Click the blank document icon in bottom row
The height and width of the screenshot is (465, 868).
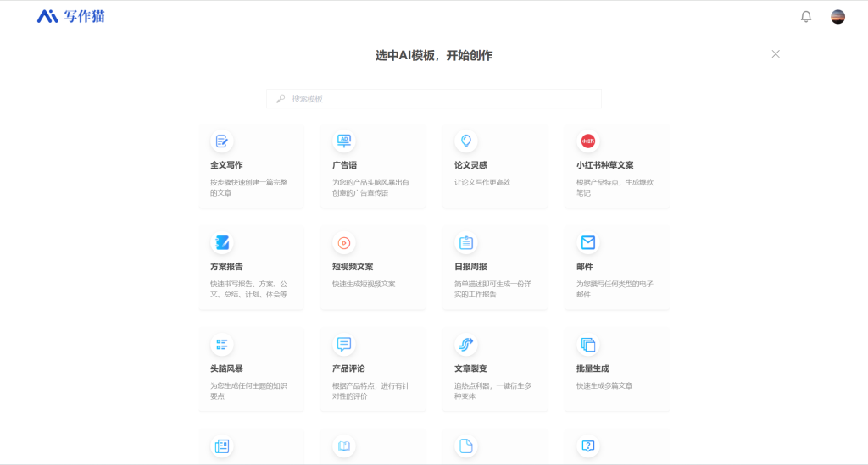pos(466,446)
